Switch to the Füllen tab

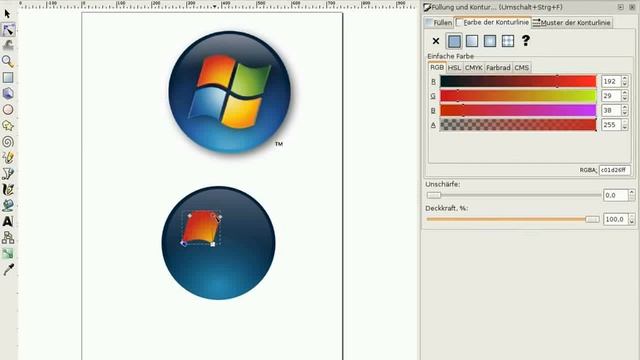click(438, 23)
